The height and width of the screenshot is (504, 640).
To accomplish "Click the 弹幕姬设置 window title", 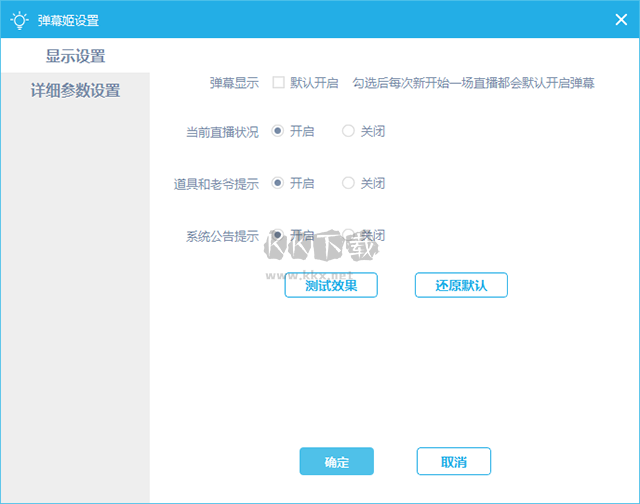I will click(68, 20).
